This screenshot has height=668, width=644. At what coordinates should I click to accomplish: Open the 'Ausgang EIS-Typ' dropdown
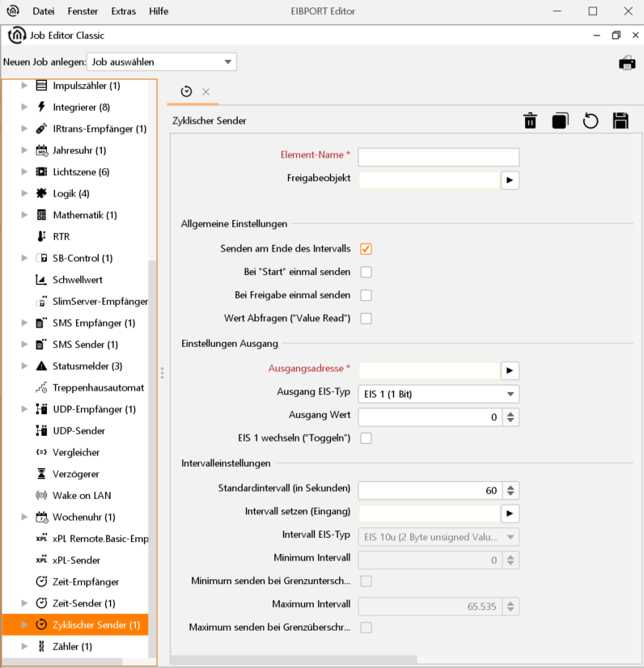[438, 395]
